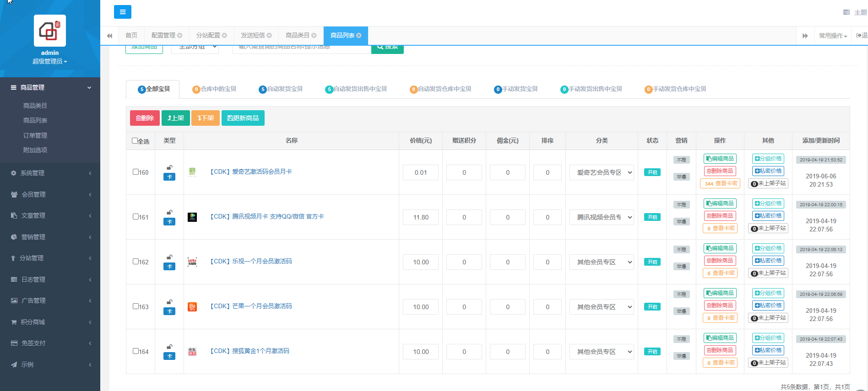Close the 发送短信 tab via its x icon
This screenshot has height=391, width=868.
click(x=269, y=35)
